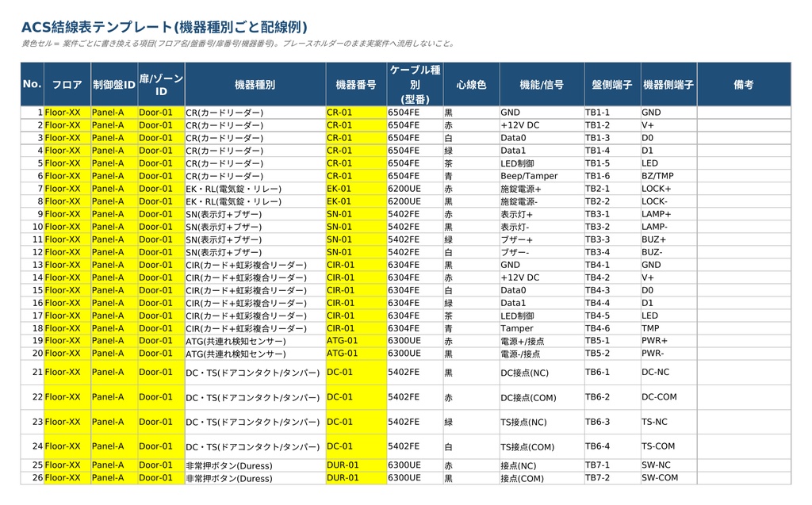Click DC接点(NC) signal cell
Image resolution: width=812 pixels, height=505 pixels.
(x=542, y=373)
